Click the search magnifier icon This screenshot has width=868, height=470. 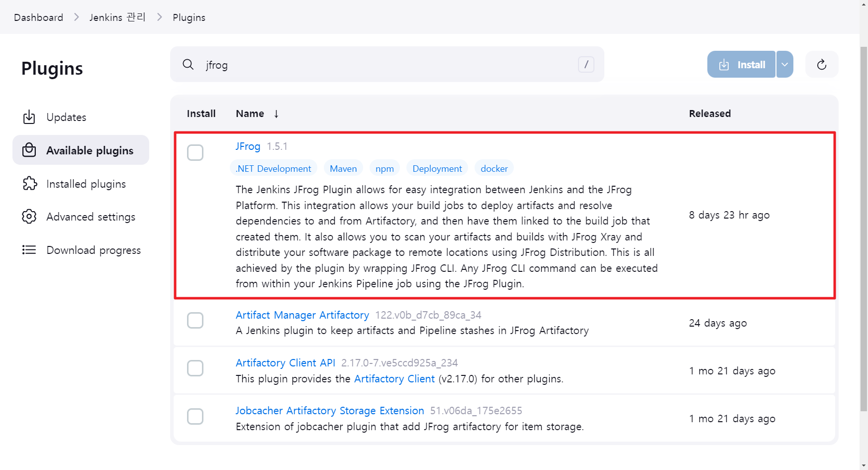[x=188, y=64]
